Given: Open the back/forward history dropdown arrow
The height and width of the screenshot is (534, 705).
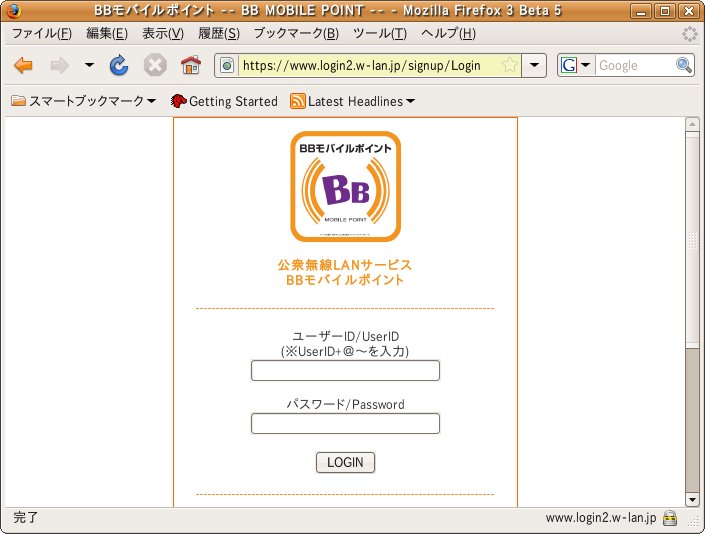Looking at the screenshot, I should pyautogui.click(x=89, y=65).
